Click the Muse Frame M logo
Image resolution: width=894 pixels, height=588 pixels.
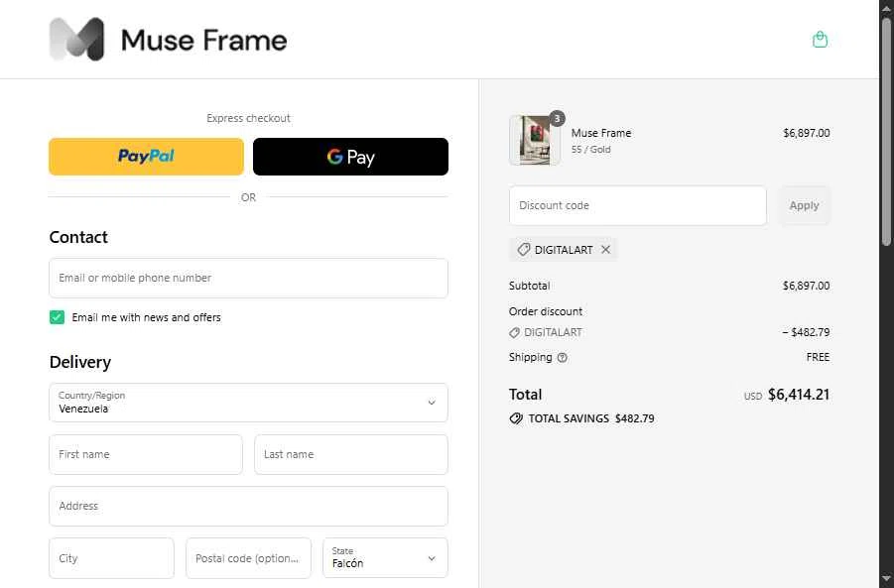tap(77, 40)
